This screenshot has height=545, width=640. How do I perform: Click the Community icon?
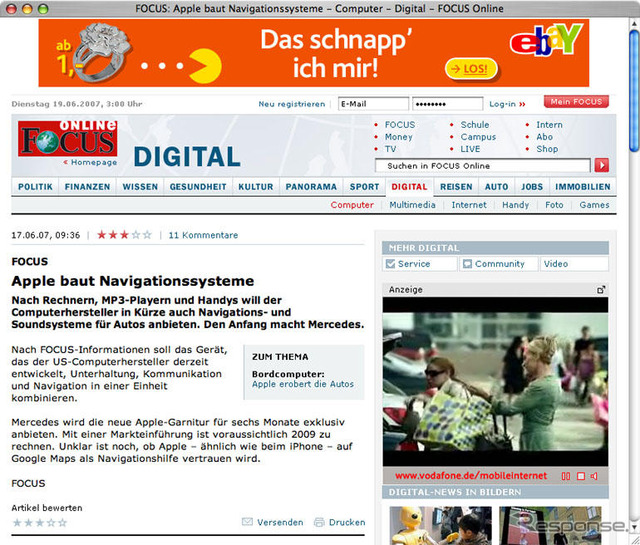pos(467,264)
